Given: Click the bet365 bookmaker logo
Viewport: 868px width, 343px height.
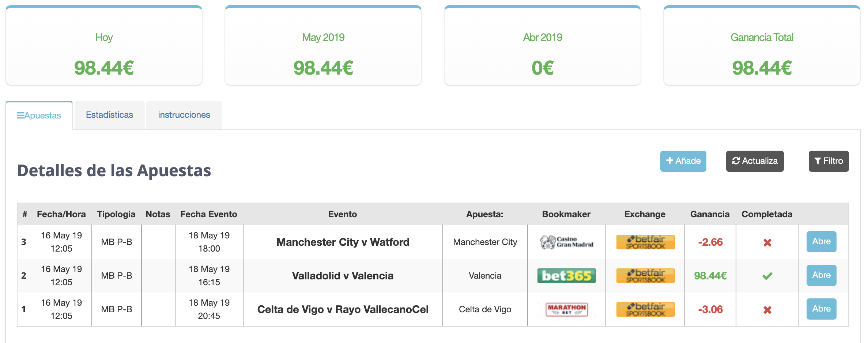Looking at the screenshot, I should (x=566, y=276).
